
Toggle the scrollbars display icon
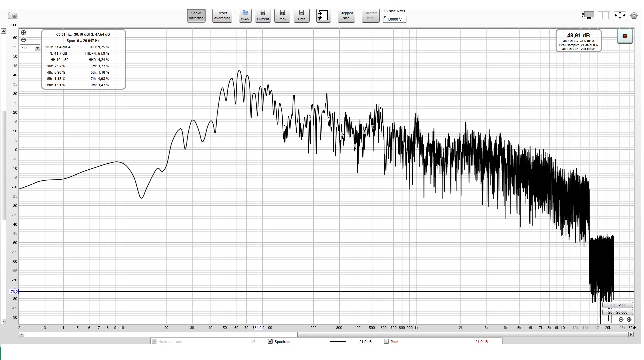click(x=588, y=15)
